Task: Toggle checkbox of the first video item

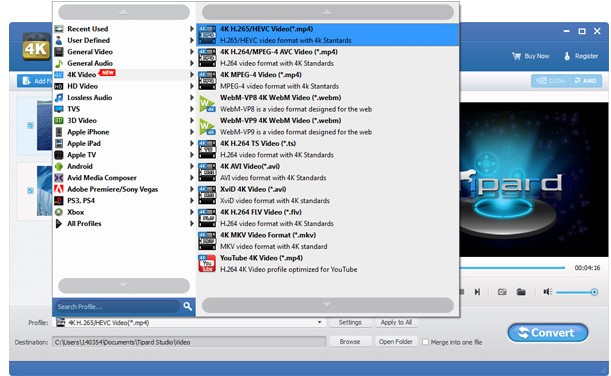Action: coord(30,125)
